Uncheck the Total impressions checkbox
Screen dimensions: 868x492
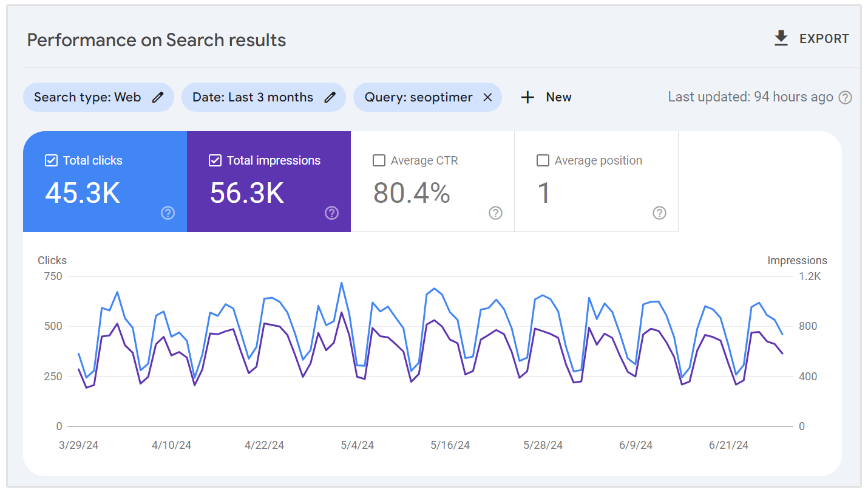[x=214, y=160]
